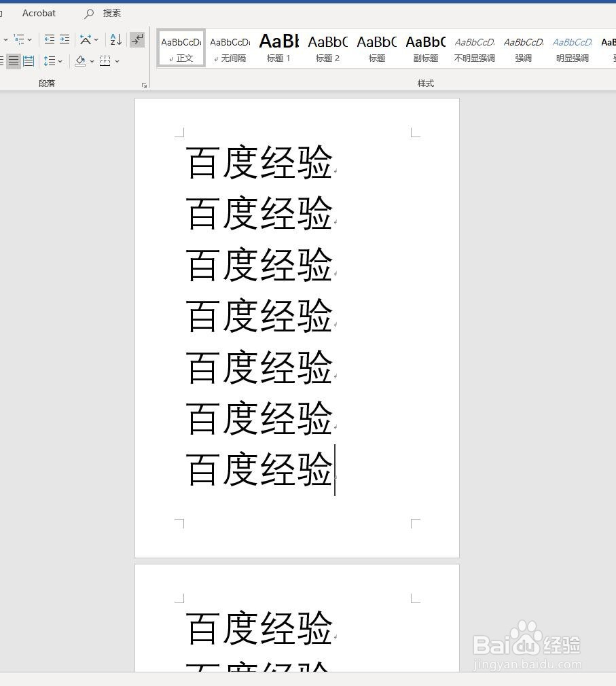Viewport: 616px width, 686px height.
Task: Click the Asian layout character scaling icon
Action: click(x=86, y=40)
